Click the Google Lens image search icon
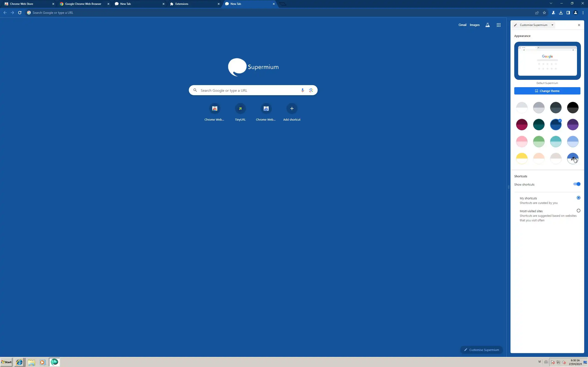The width and height of the screenshot is (588, 367). click(x=311, y=90)
